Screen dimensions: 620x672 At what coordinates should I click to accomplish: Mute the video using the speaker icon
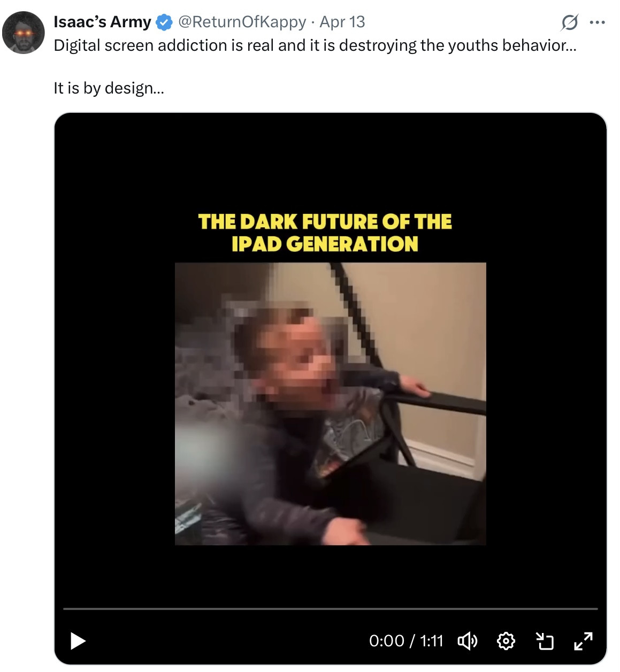point(468,640)
